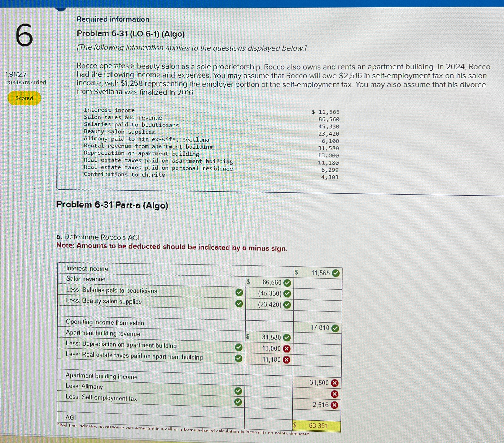Click the green checkmark beside Interest income 11,565
This screenshot has width=504, height=443.
click(336, 273)
